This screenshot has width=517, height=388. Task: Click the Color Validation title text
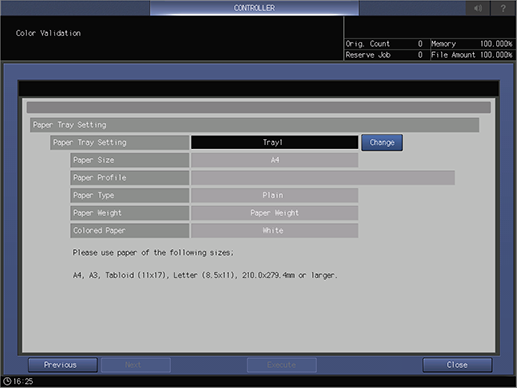tap(48, 33)
